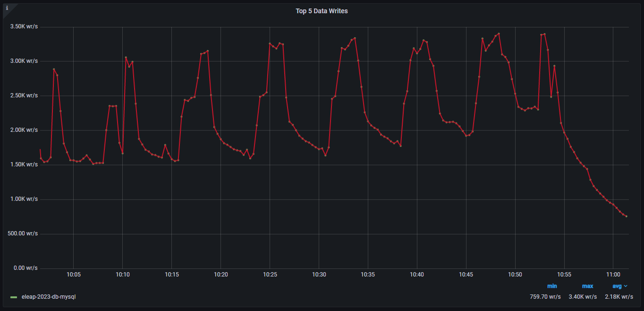Screen dimensions: 644x311
Task: Click the 0.00 wr/s y-axis label
Action: (x=25, y=268)
